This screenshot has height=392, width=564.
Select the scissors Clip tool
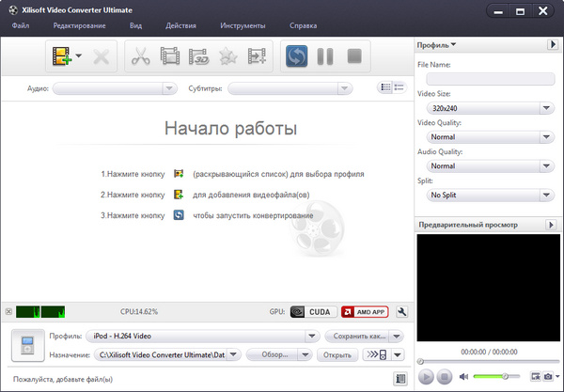141,57
